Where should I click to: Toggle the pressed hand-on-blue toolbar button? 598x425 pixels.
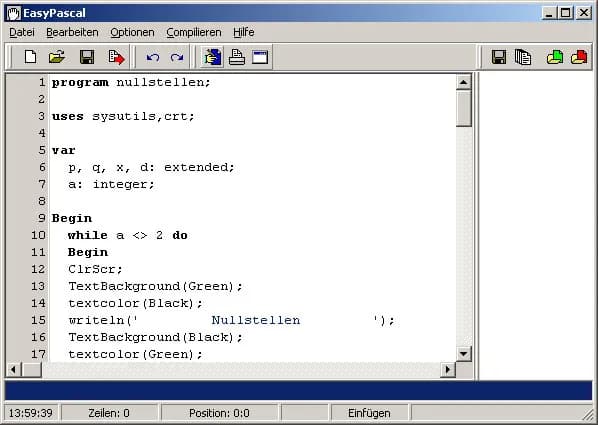[212, 57]
